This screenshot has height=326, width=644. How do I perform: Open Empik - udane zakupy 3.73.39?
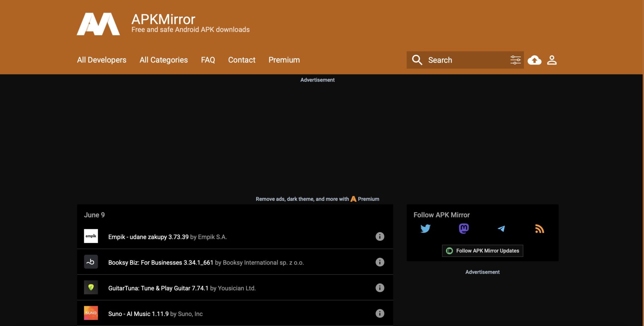[148, 237]
